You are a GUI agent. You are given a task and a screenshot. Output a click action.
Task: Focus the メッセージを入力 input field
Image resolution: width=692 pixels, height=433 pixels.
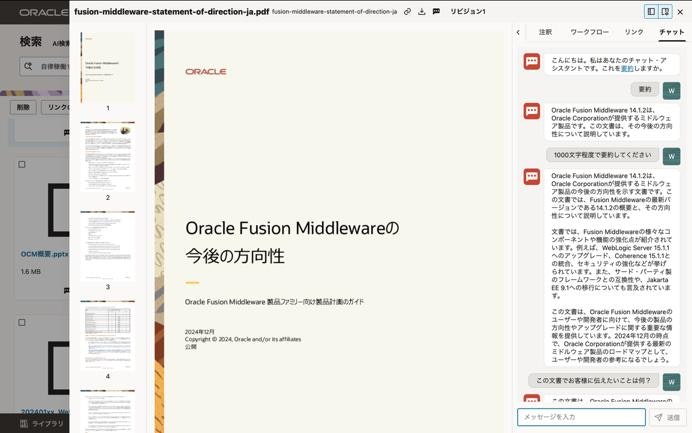[581, 417]
